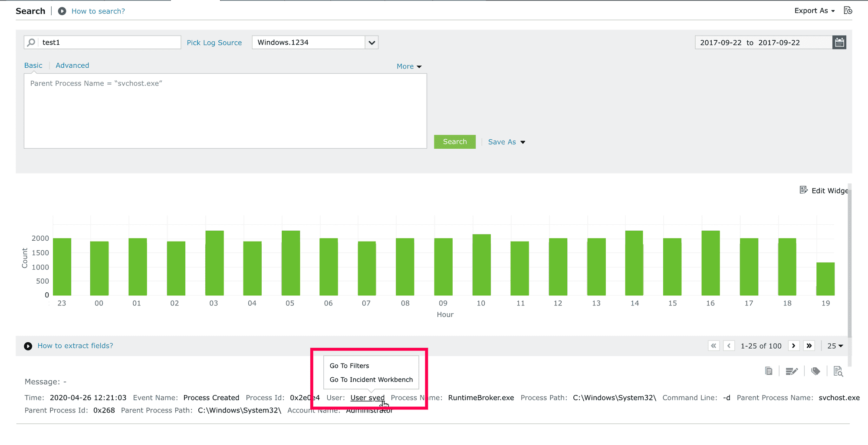The image size is (868, 445).
Task: Open the Save As dropdown
Action: coord(506,142)
